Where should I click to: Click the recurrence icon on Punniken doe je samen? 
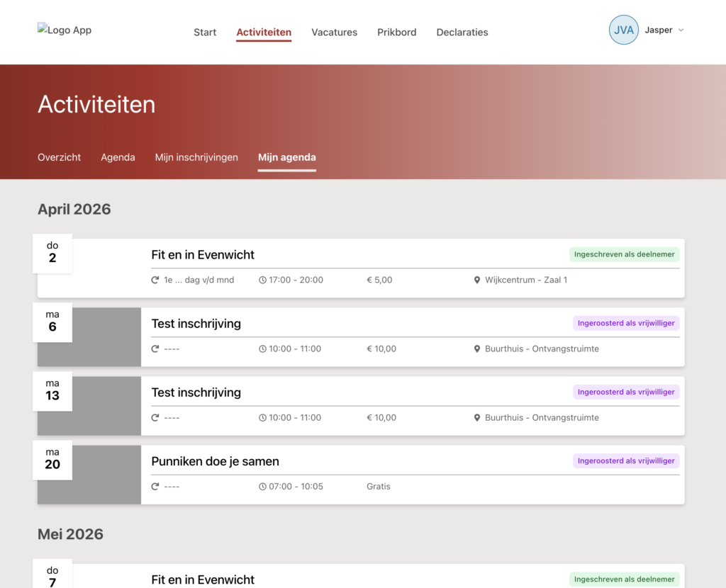click(x=155, y=487)
